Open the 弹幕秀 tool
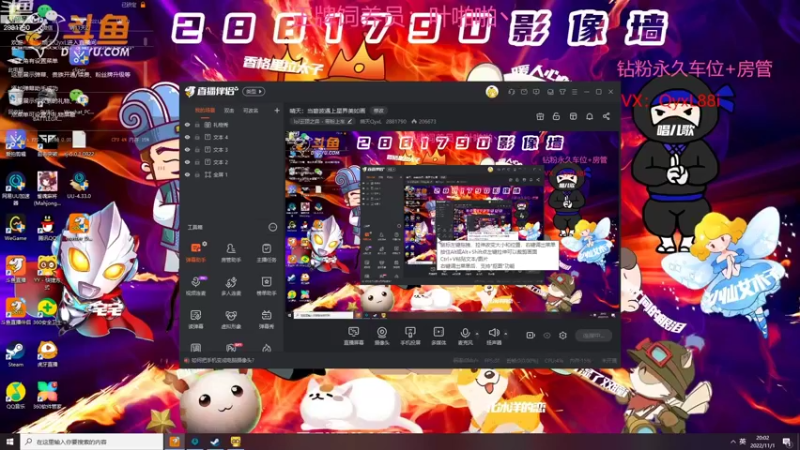The width and height of the screenshot is (800, 450). [266, 319]
